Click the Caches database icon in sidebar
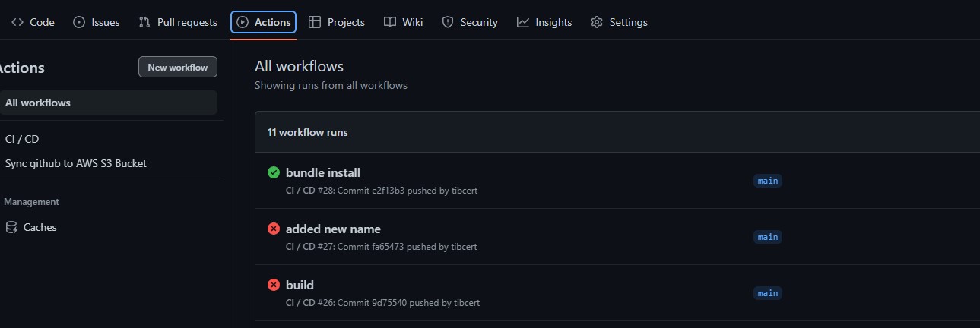 (x=11, y=227)
